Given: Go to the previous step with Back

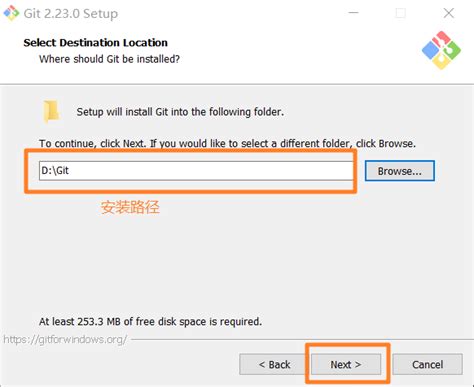Looking at the screenshot, I should click(x=274, y=364).
